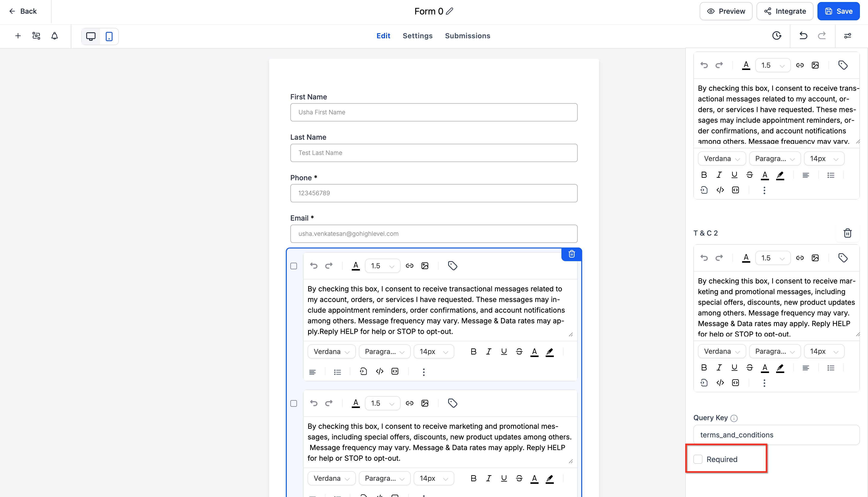Open the Submissions tab
The height and width of the screenshot is (497, 868).
click(467, 36)
